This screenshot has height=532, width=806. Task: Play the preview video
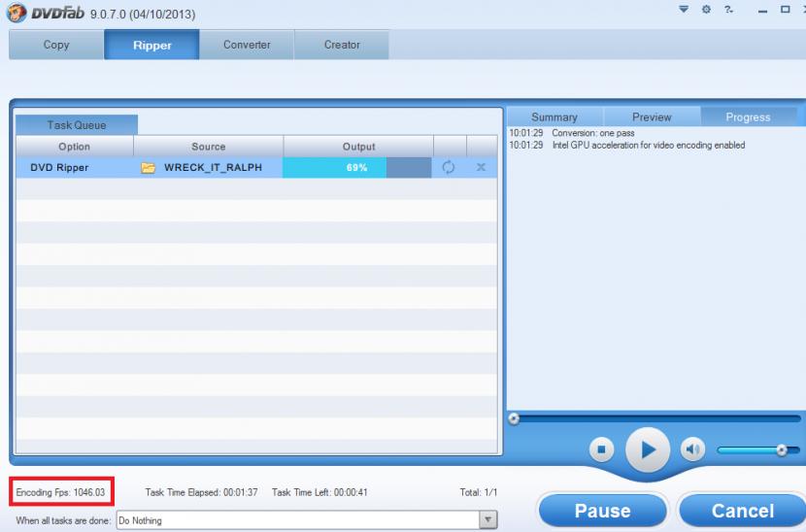pos(648,449)
